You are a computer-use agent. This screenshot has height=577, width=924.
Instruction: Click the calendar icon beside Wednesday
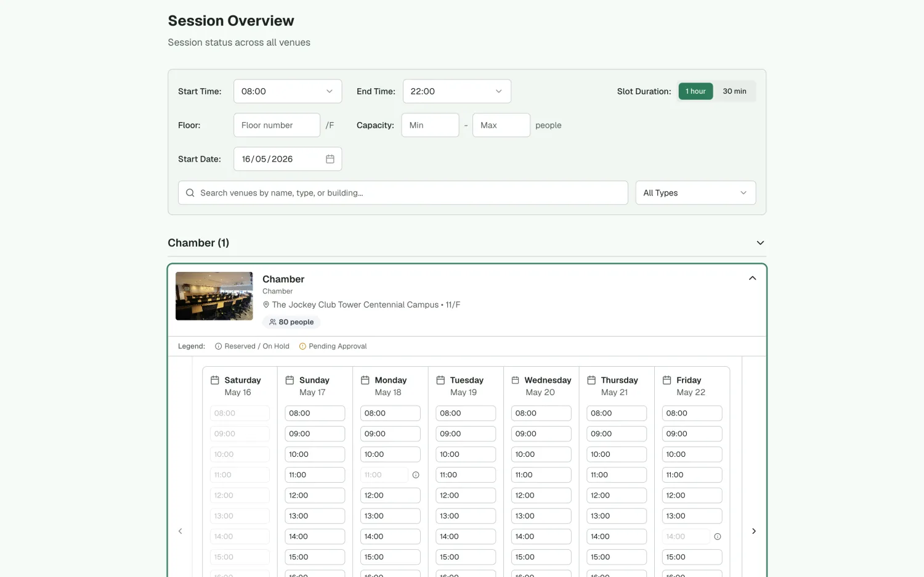[516, 380]
